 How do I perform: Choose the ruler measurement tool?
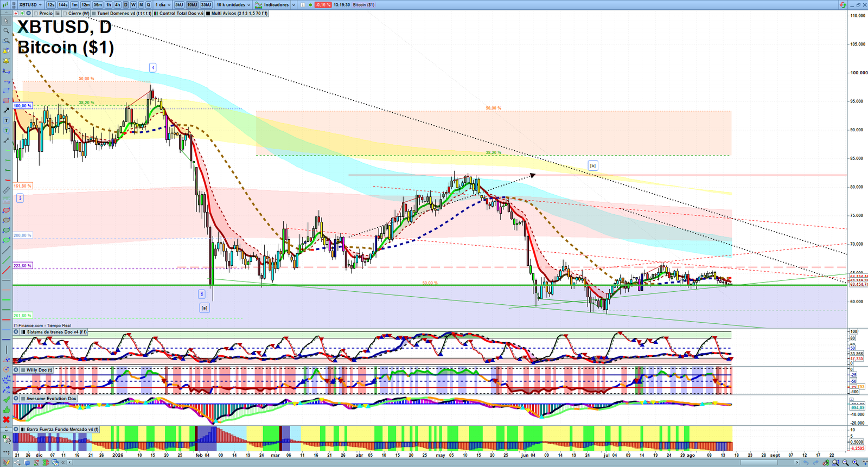point(6,190)
